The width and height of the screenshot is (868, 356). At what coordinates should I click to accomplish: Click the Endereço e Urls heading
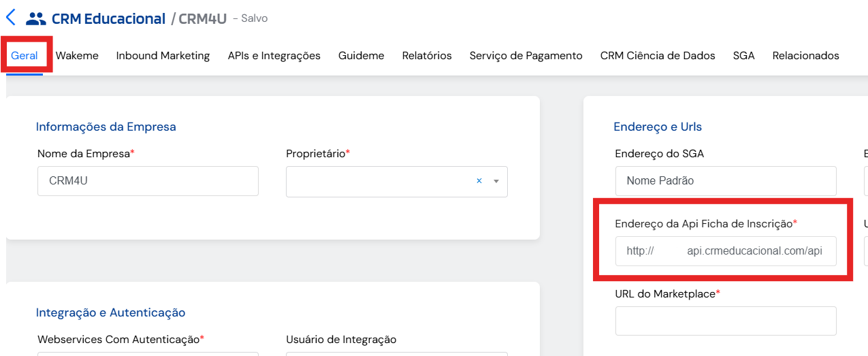click(x=658, y=127)
